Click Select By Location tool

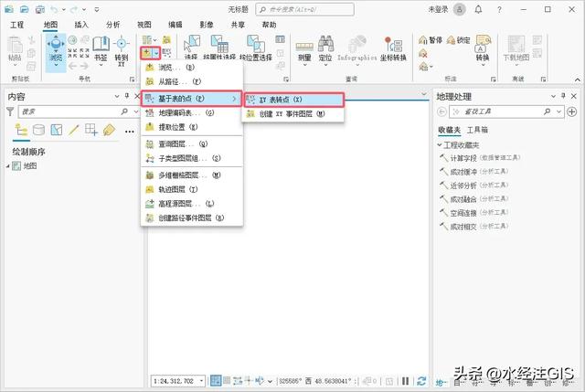pos(256,47)
